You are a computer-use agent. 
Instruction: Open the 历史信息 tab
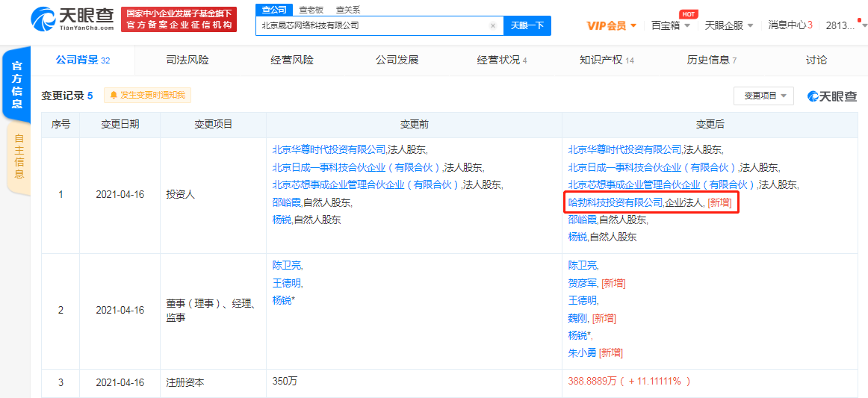pos(711,60)
